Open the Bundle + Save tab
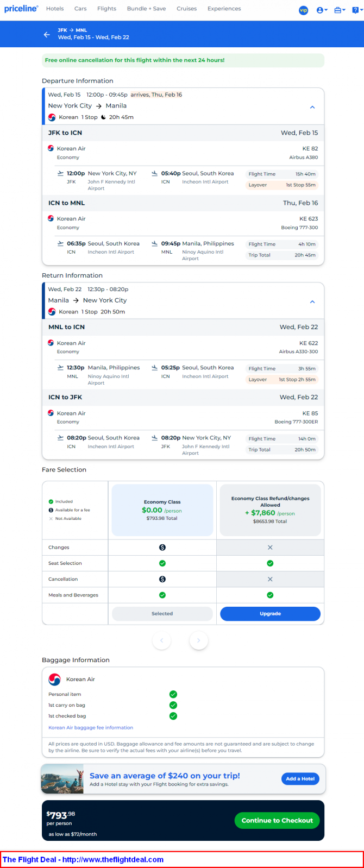The width and height of the screenshot is (364, 868). coord(146,9)
